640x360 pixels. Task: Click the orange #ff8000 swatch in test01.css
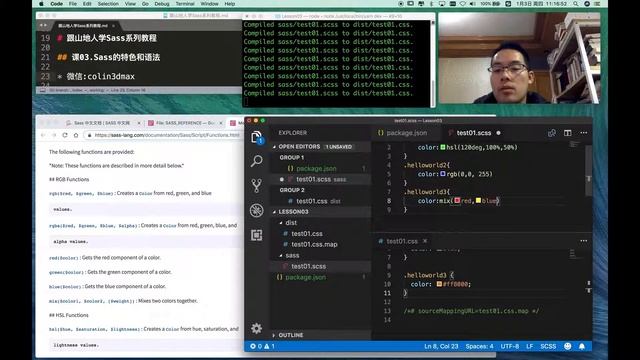[439, 284]
